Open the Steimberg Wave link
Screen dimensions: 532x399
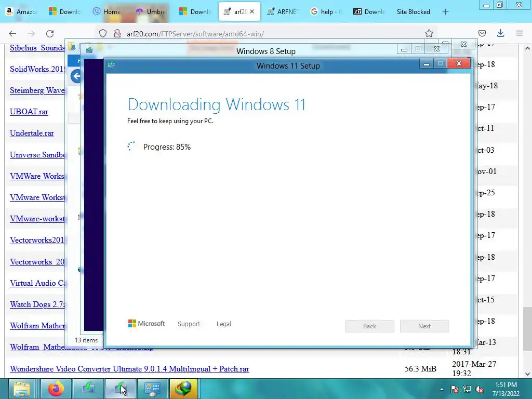tap(37, 90)
